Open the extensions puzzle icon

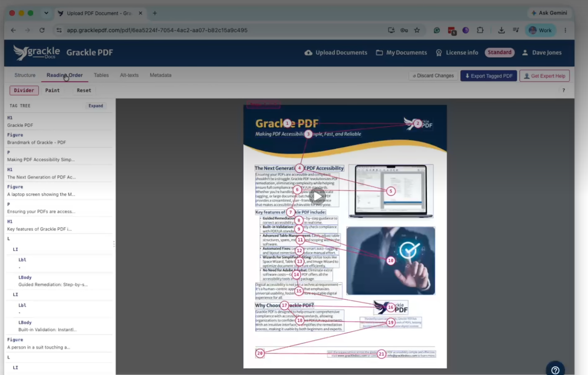point(480,30)
